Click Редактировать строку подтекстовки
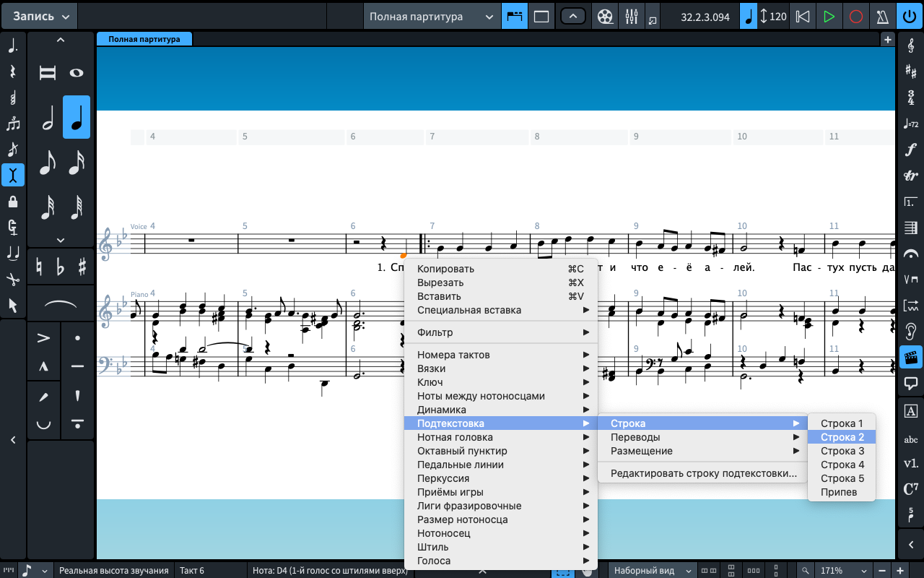This screenshot has height=578, width=924. click(x=703, y=473)
